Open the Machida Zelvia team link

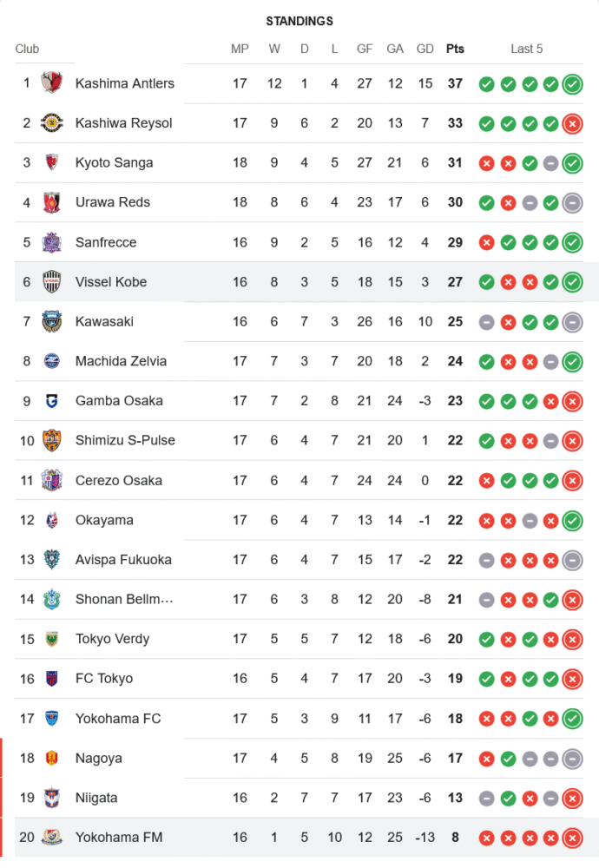click(121, 361)
